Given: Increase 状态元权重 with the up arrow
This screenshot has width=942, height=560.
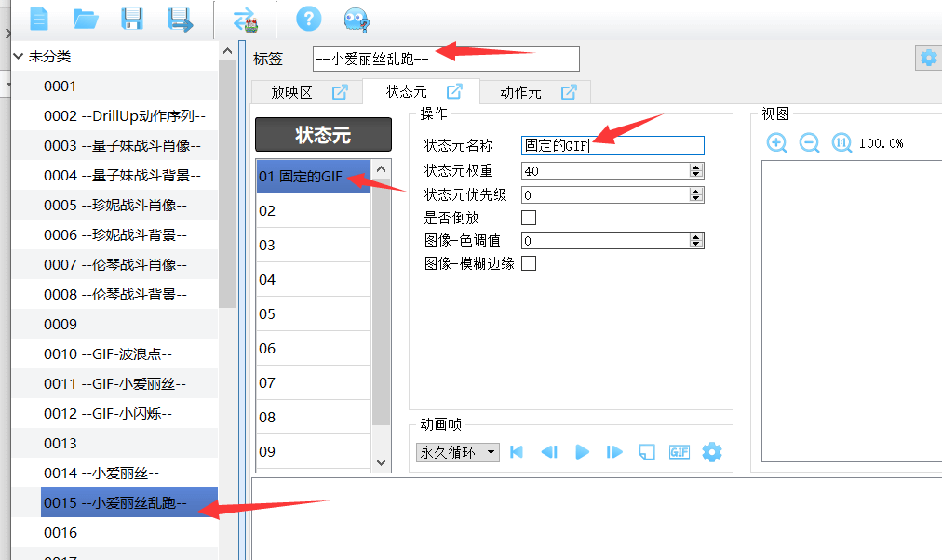Looking at the screenshot, I should [695, 167].
